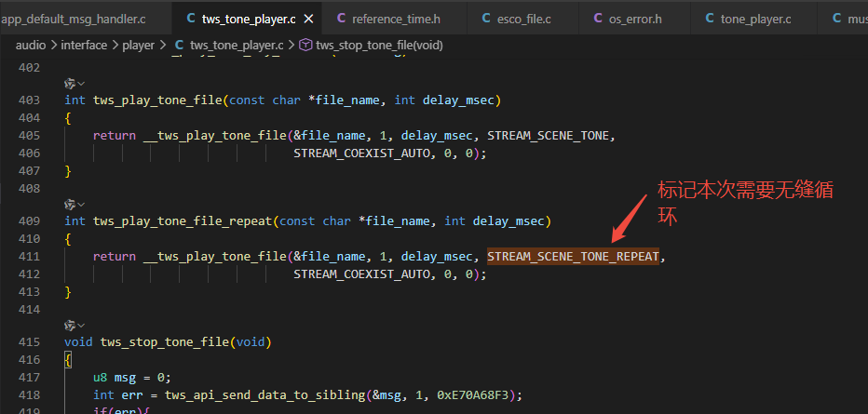Click the C icon on tws_tone_player.c tab
Viewport: 868px width, 414px height.
point(191,19)
